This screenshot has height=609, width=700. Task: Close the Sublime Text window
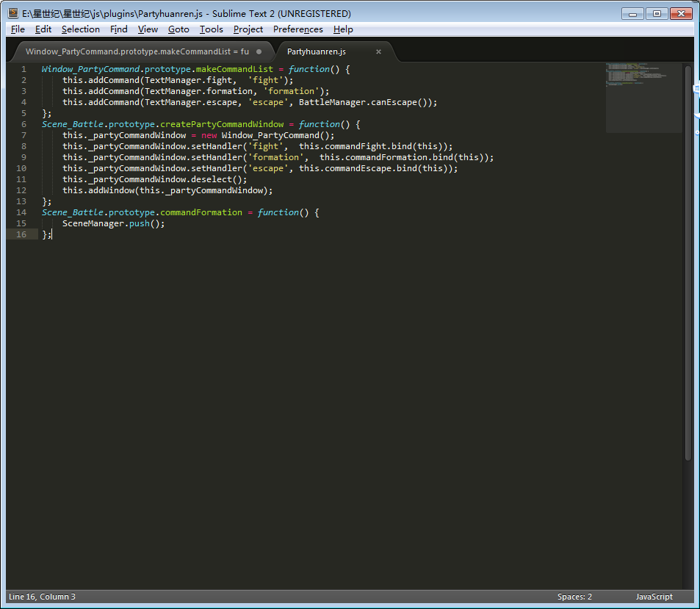[x=681, y=14]
